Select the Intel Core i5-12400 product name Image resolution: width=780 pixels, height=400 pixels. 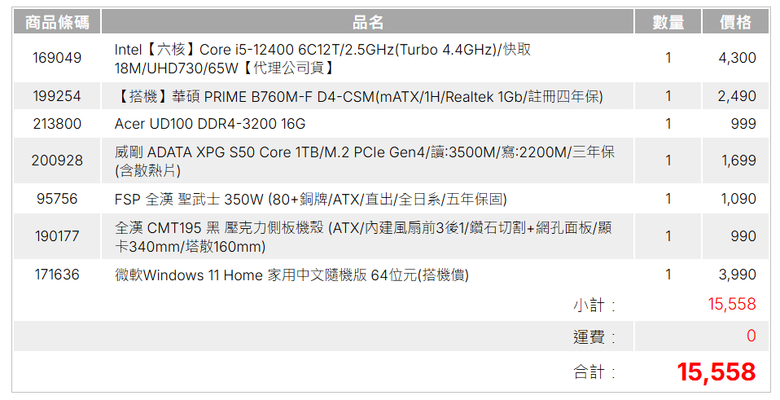click(322, 58)
